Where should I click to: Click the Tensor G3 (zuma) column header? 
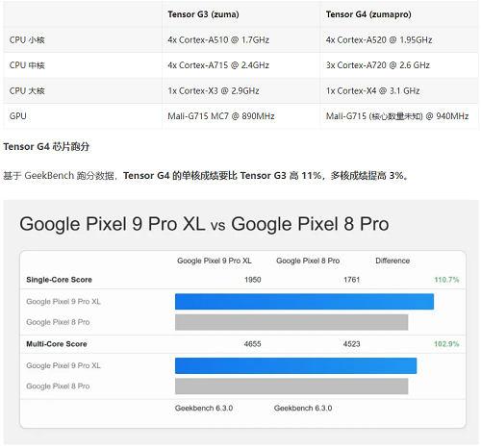[x=203, y=14]
